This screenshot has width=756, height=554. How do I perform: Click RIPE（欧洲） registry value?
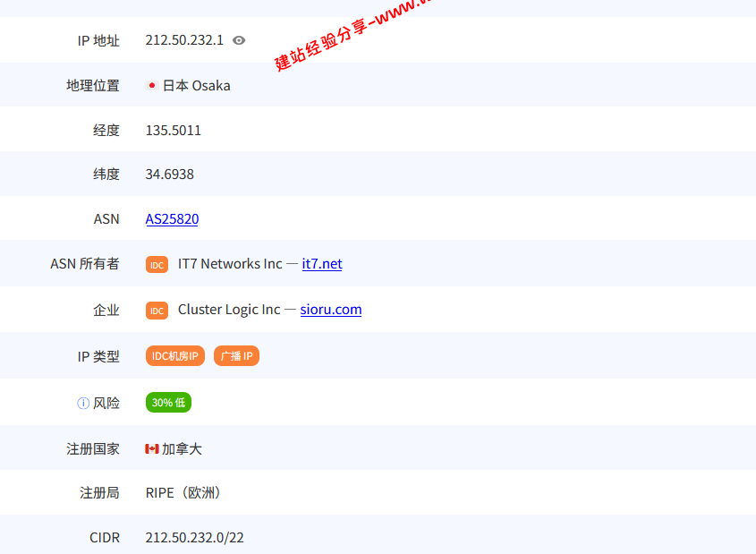[183, 493]
